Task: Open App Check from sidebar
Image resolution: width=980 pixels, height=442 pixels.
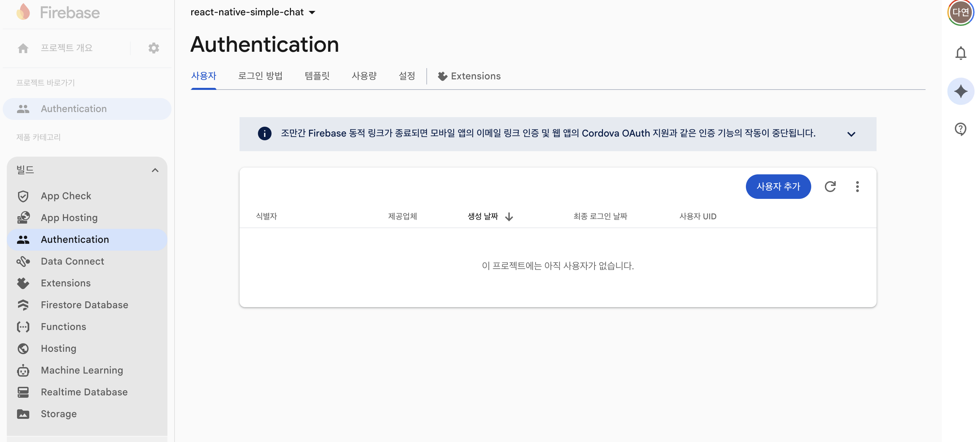Action: pos(66,196)
